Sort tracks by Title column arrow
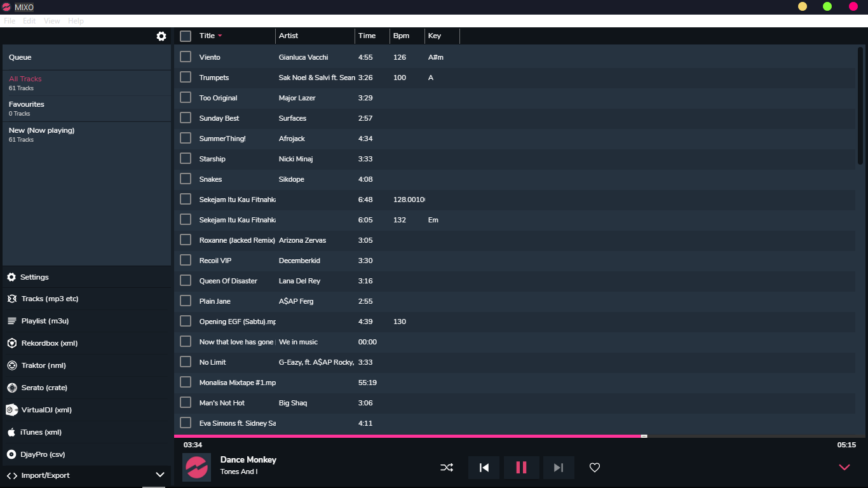This screenshot has width=868, height=488. [220, 36]
